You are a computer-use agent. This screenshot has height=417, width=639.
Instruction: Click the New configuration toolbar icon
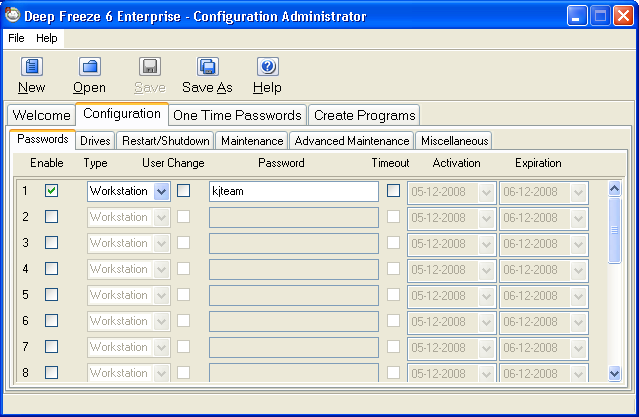(32, 67)
